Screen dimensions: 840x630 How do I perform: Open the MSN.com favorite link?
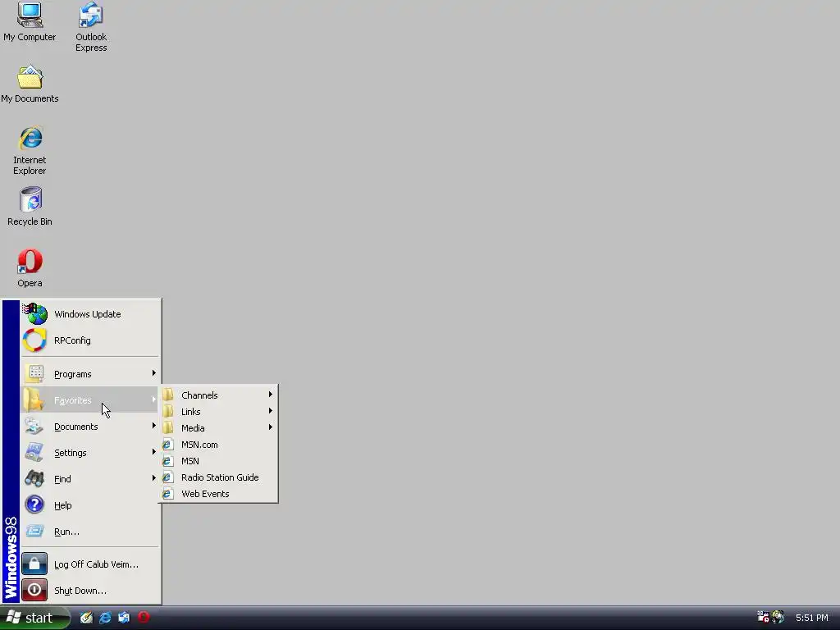(218, 444)
